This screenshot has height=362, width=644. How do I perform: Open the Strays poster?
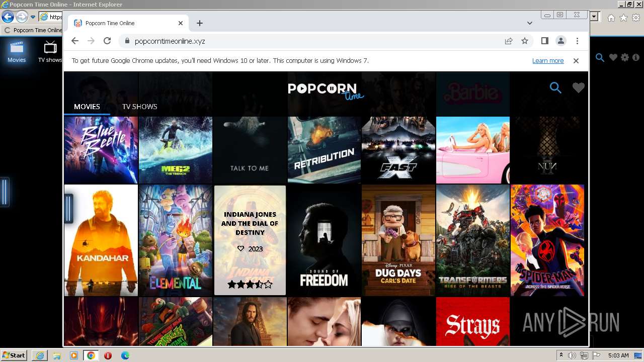[473, 321]
